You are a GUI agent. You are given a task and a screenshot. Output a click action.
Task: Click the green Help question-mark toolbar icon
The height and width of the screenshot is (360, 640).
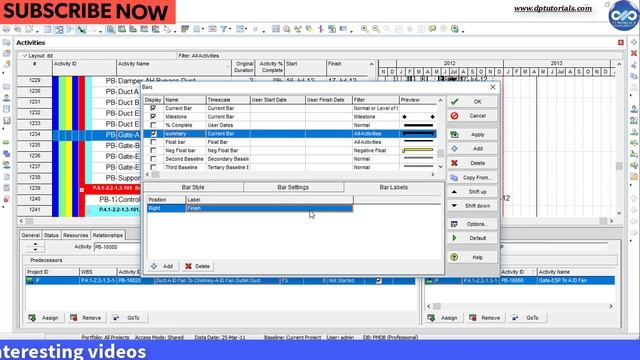455,29
